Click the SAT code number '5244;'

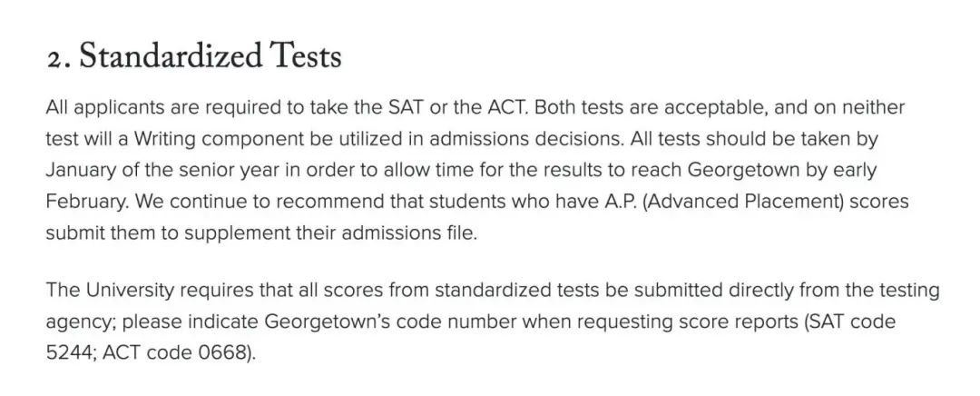point(71,353)
